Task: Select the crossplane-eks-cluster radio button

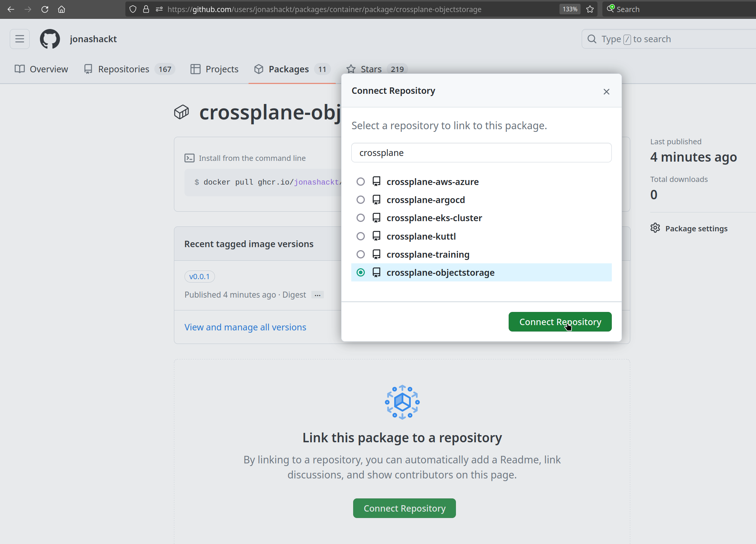Action: (361, 218)
